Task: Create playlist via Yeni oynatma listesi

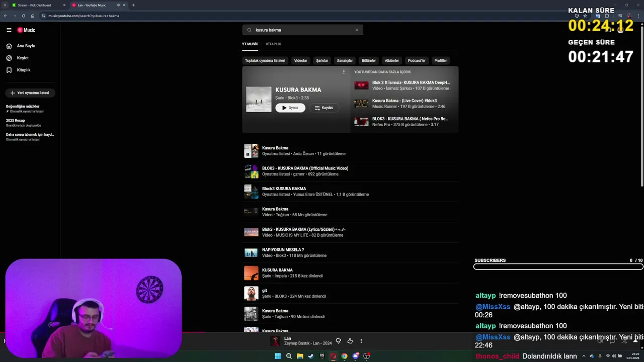Action: 30,93
